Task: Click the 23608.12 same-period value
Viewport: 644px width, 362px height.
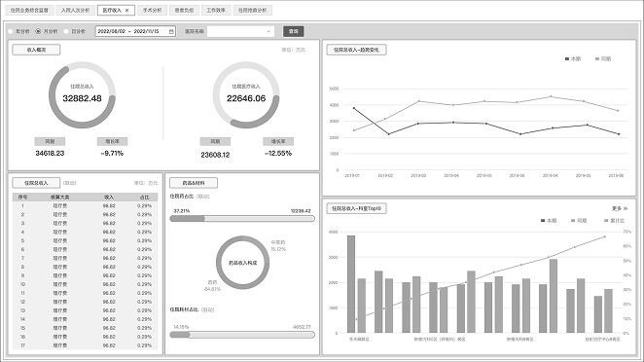Action: pyautogui.click(x=215, y=155)
